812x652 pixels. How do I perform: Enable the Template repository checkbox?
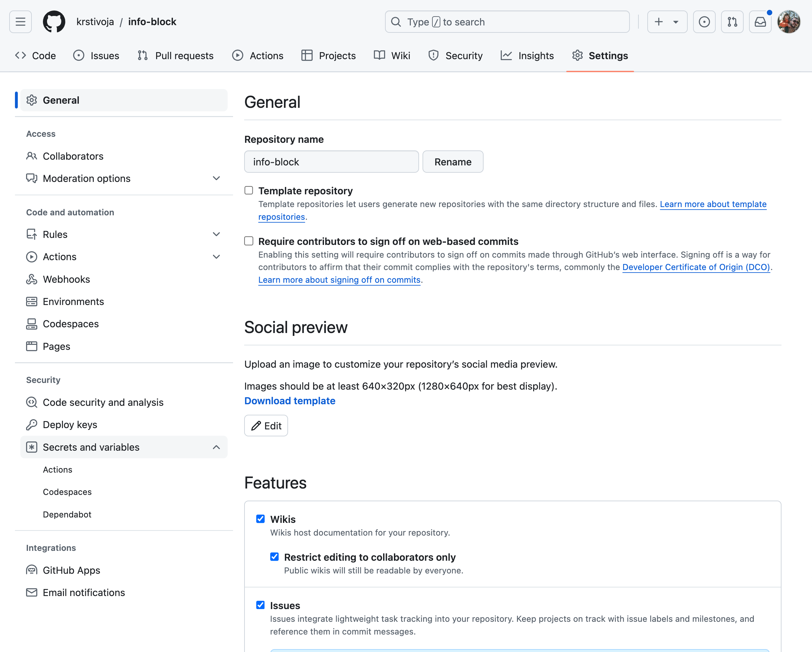[249, 190]
